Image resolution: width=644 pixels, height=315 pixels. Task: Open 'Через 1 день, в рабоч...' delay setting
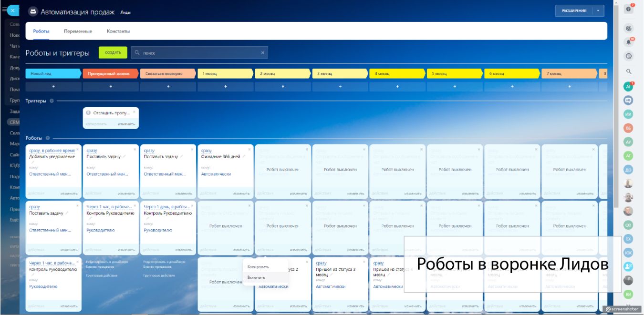[x=167, y=207]
